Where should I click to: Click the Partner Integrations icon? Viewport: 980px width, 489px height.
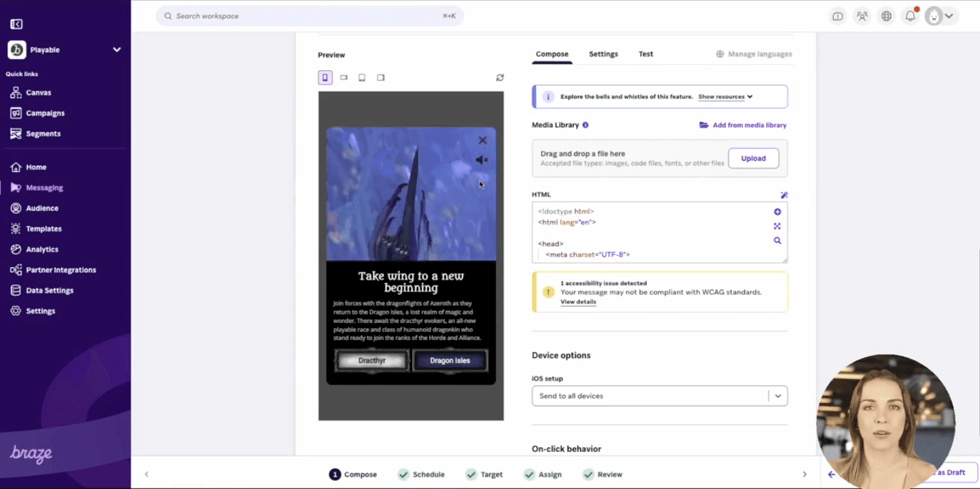16,270
